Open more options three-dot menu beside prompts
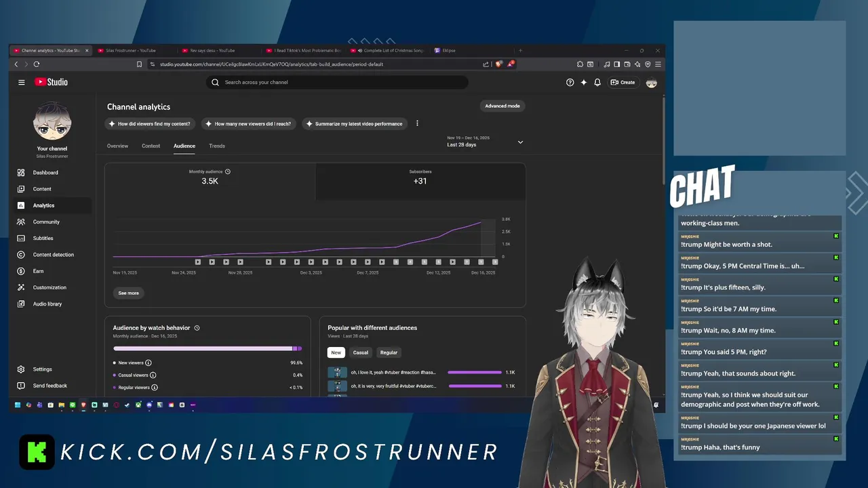The width and height of the screenshot is (868, 488). coord(417,123)
